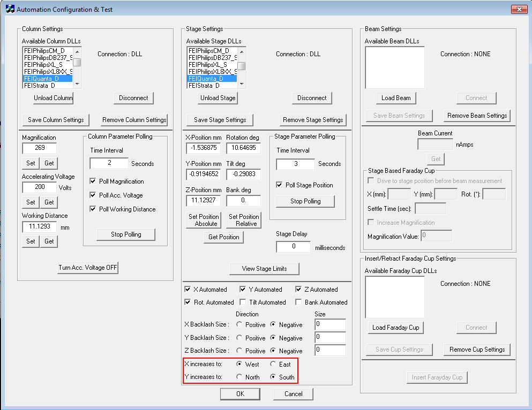Uncheck Poll Magnification checkbox

tap(93, 181)
